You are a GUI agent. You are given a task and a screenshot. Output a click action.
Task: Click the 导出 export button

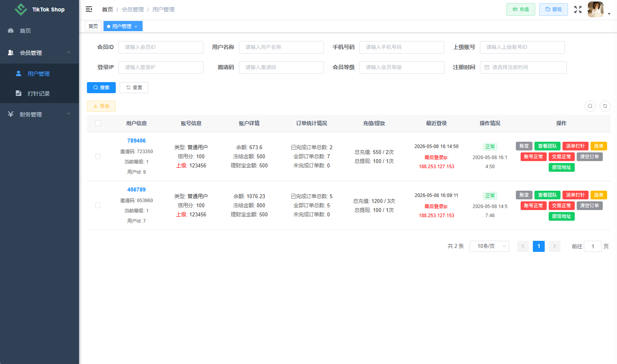click(101, 106)
